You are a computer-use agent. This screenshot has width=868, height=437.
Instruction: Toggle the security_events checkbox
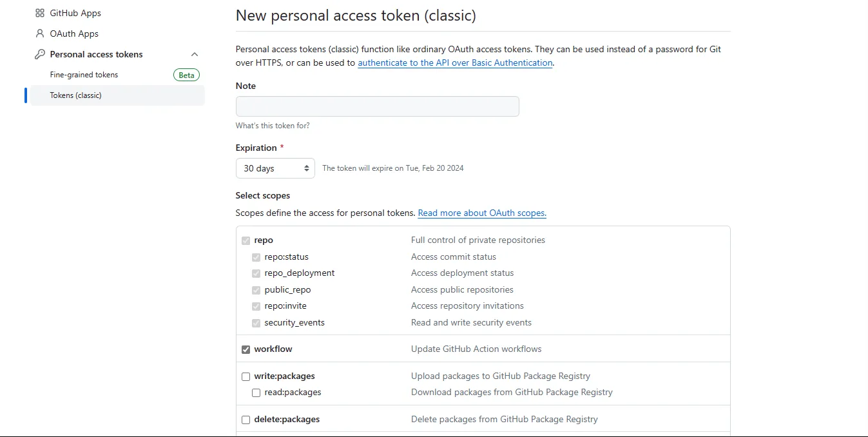[x=256, y=323]
